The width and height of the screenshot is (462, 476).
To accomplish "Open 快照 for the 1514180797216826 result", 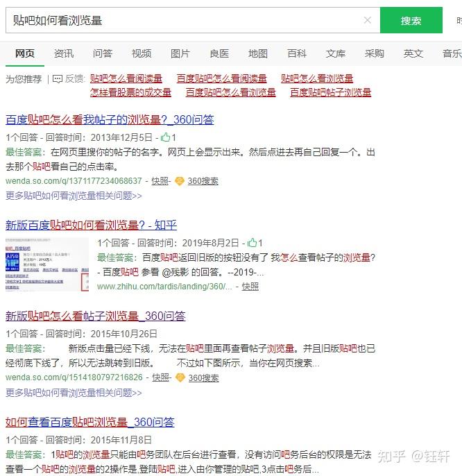I will click(x=160, y=377).
